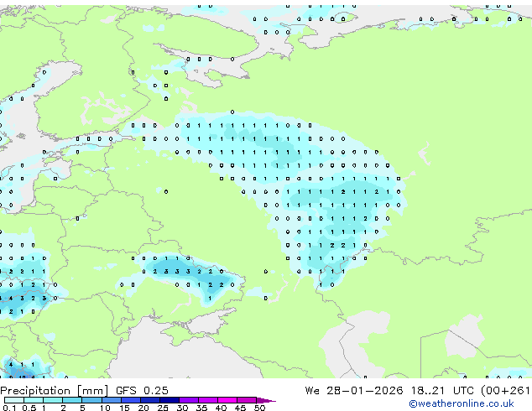Select the 5–10 mm legend swatch
The height and width of the screenshot is (411, 532).
pyautogui.click(x=91, y=400)
